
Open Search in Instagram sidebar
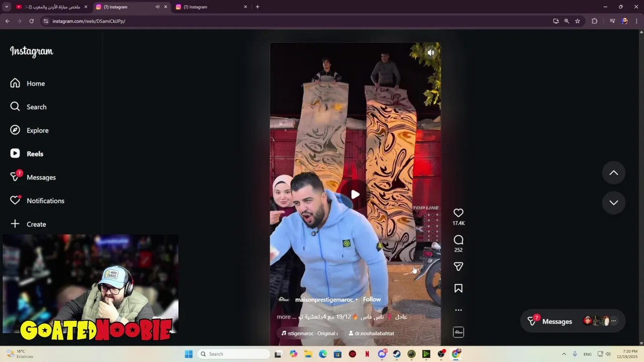coord(29,107)
